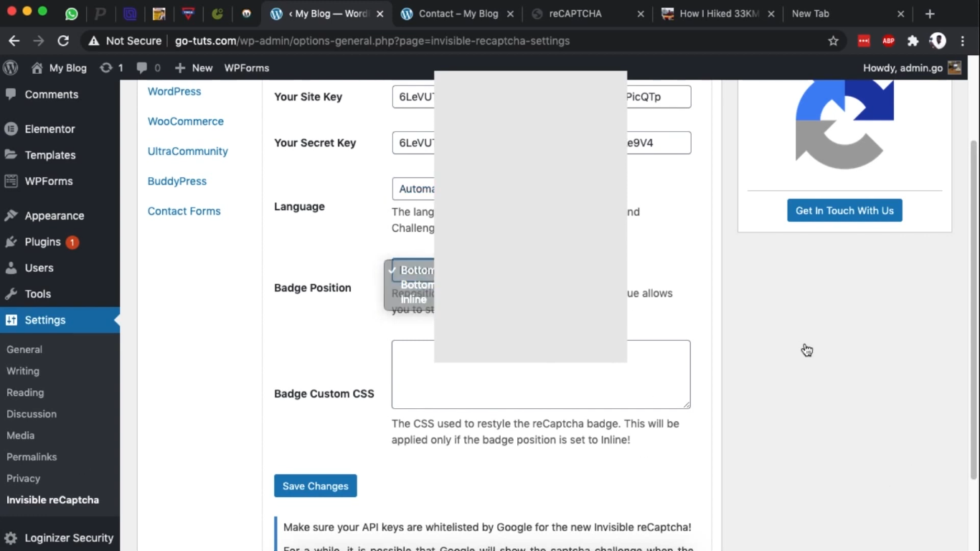Close the Contact – My Blog tab

(x=510, y=14)
